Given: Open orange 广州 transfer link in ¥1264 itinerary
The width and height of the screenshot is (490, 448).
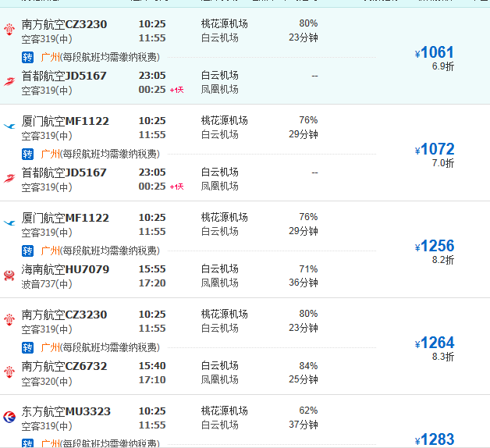Looking at the screenshot, I should pos(50,347).
